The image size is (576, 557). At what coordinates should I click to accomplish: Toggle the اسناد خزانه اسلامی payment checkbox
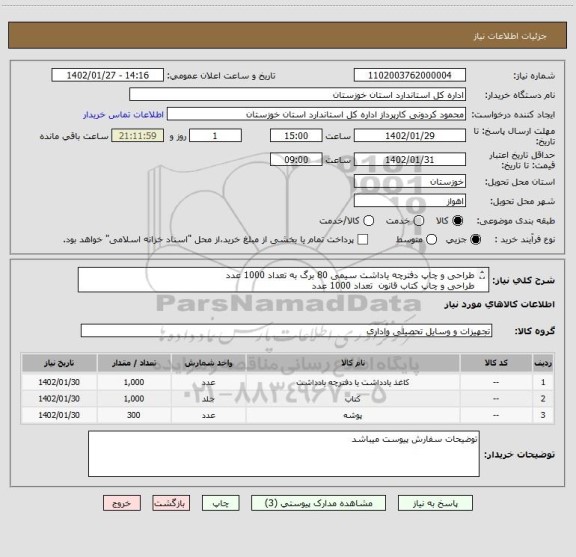(363, 240)
